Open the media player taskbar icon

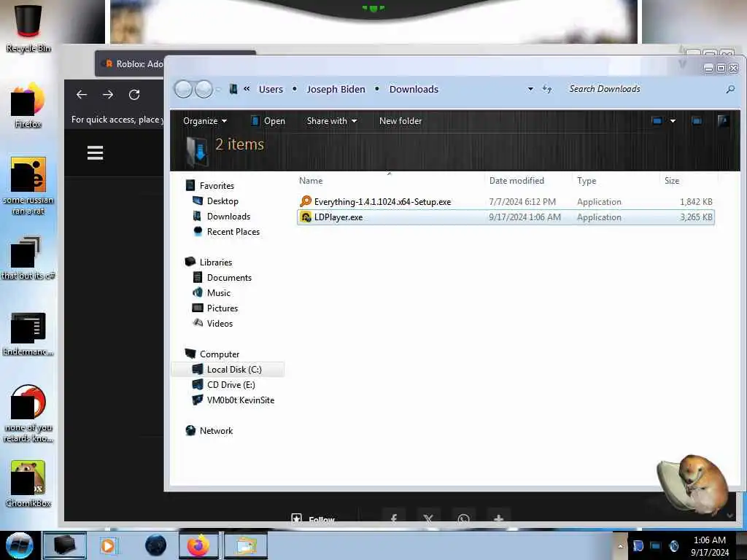[x=108, y=545]
